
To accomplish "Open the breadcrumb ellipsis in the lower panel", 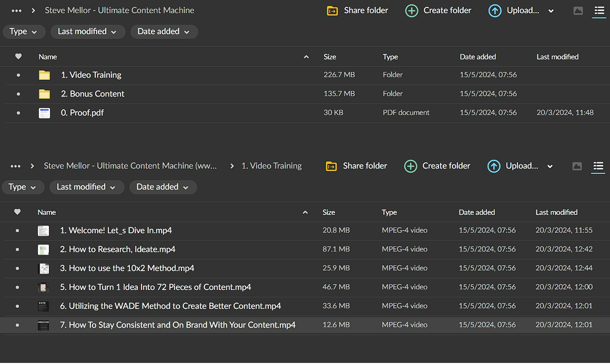I will [x=16, y=167].
